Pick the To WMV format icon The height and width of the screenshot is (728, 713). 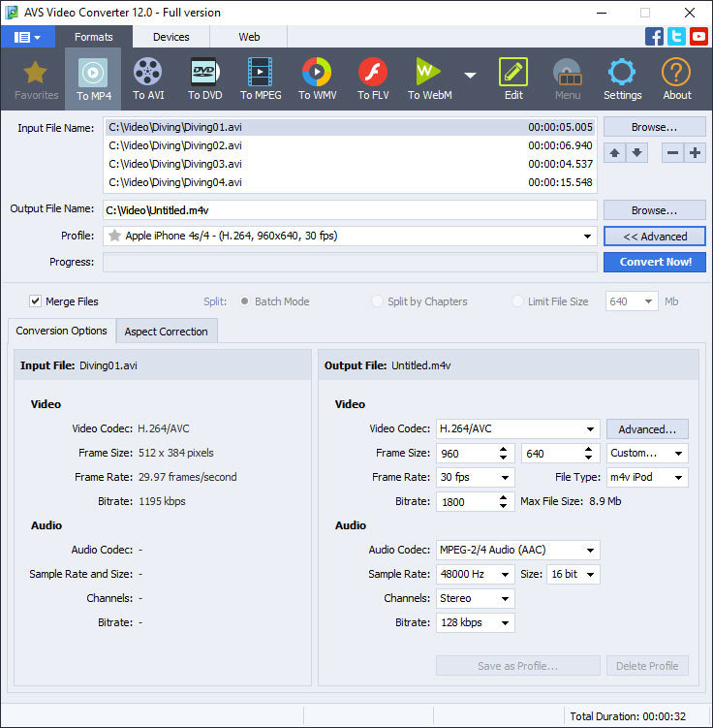[317, 79]
